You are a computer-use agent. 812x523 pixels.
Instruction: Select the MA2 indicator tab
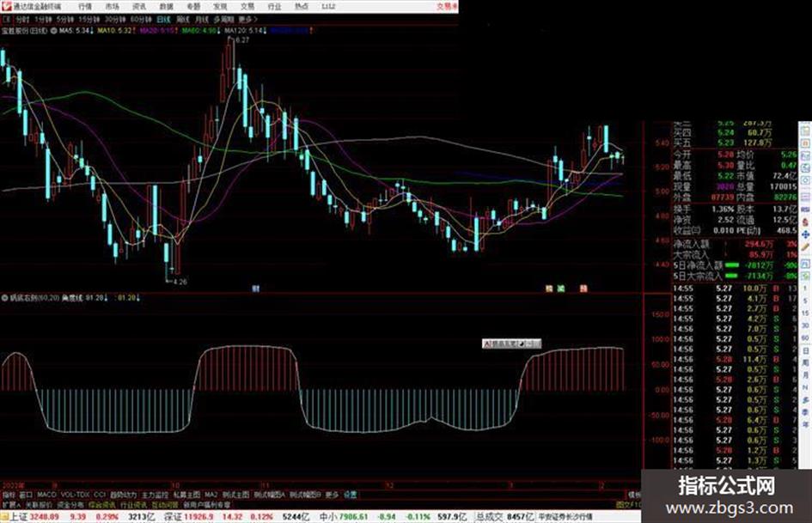[211, 495]
